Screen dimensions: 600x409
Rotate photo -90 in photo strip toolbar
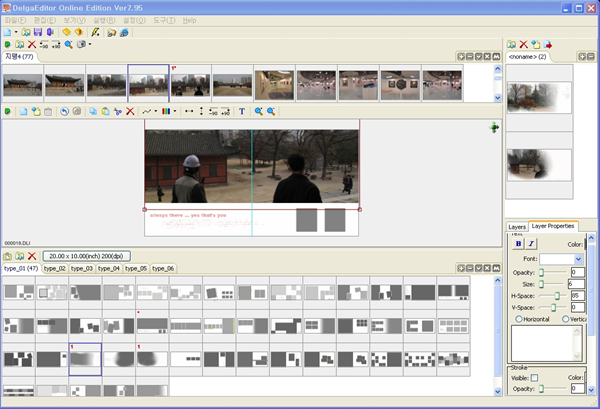(44, 45)
